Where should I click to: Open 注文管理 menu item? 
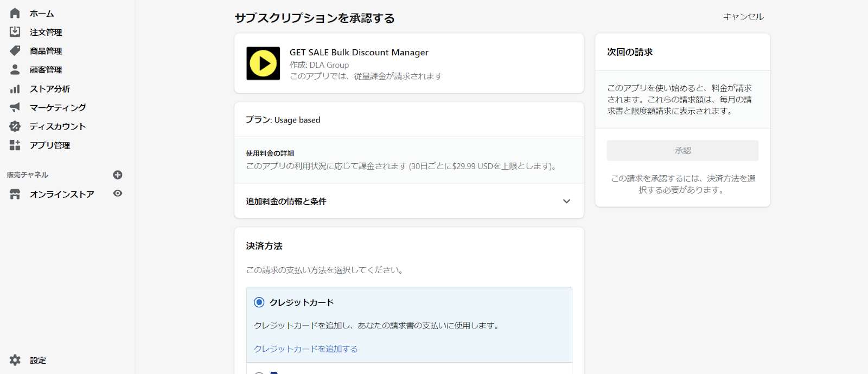[46, 32]
